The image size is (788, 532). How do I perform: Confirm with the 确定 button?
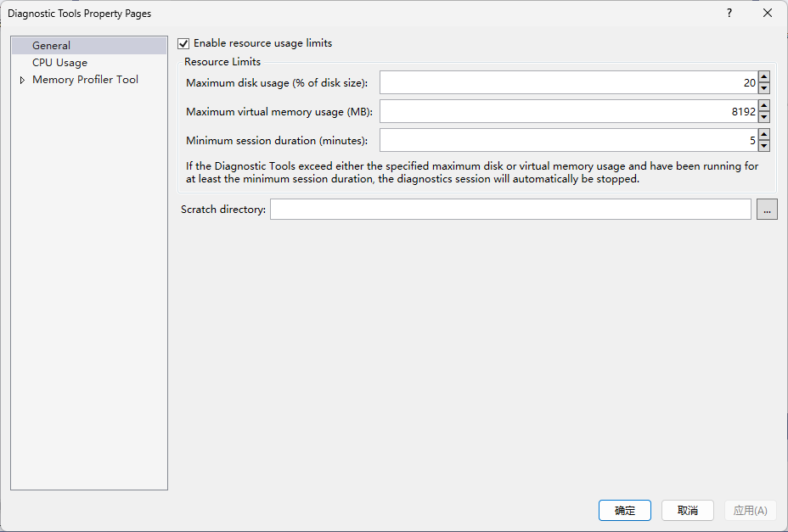(x=625, y=511)
